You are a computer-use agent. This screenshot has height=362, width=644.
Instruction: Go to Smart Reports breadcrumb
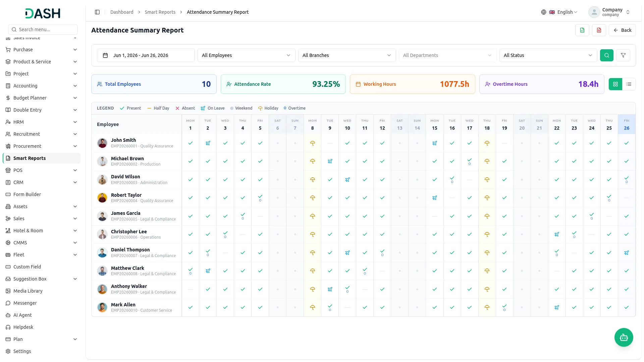[160, 12]
